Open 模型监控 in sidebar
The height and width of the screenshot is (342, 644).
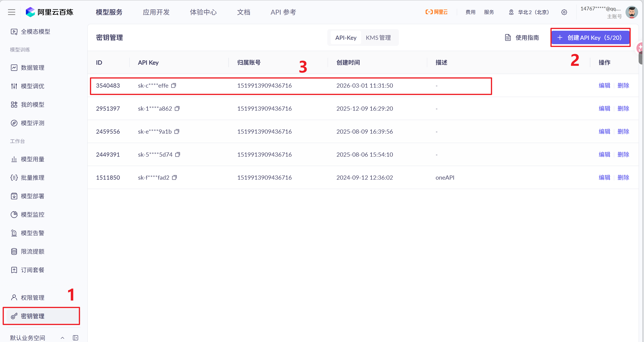32,214
